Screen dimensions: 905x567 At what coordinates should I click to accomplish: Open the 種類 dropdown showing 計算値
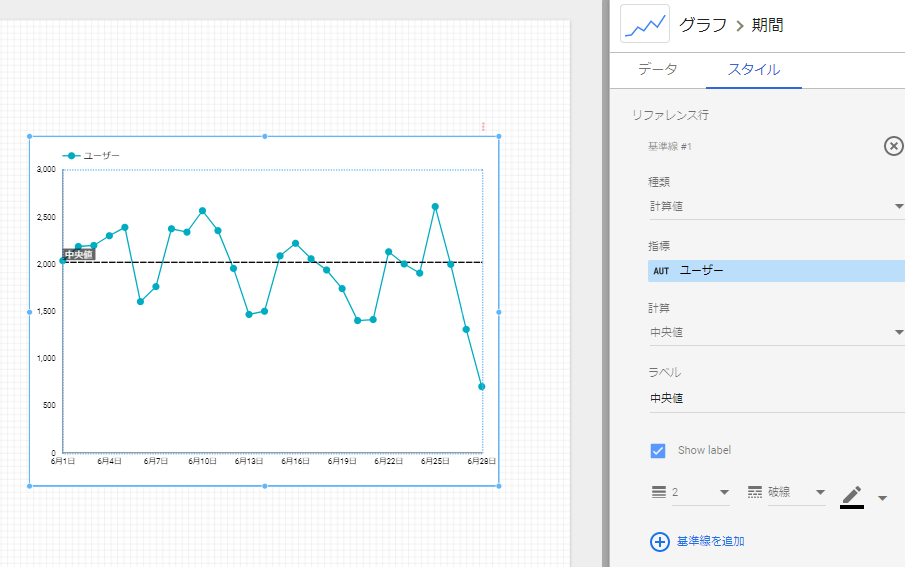click(775, 206)
